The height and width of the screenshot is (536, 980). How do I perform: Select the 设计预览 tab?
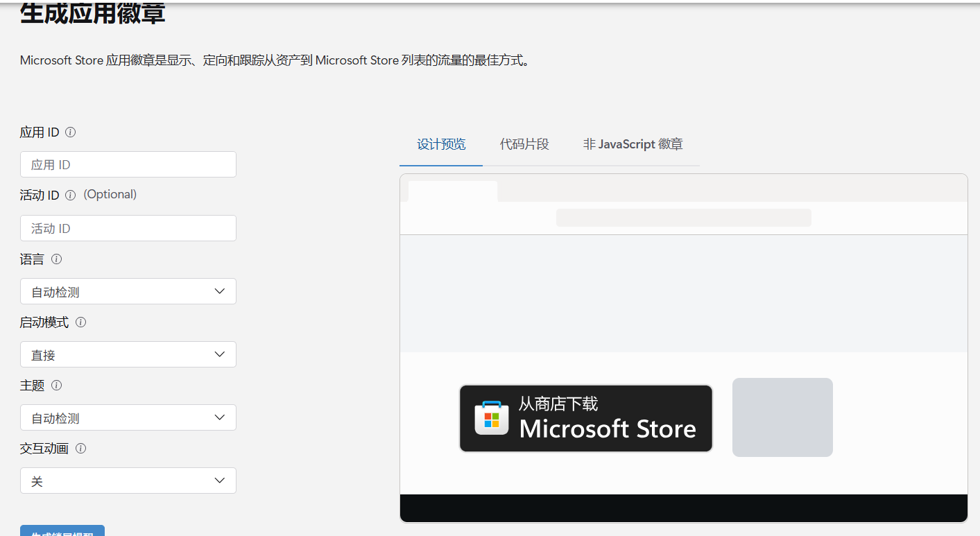tap(441, 144)
